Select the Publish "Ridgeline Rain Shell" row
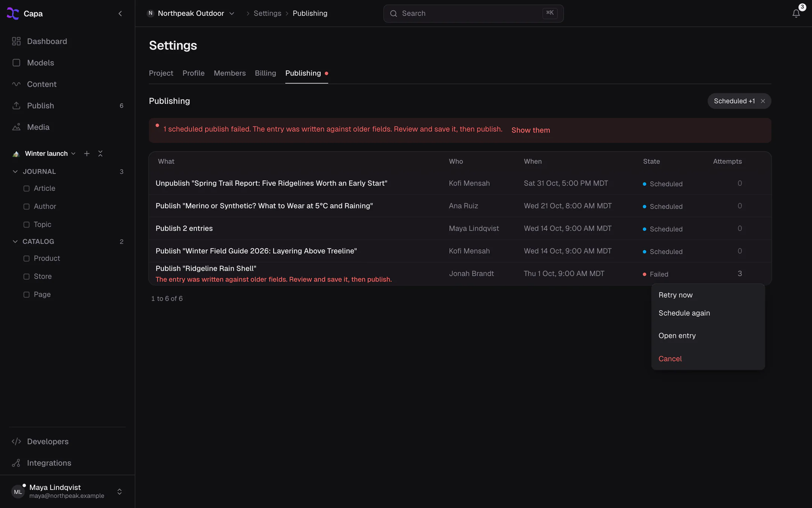 pos(460,274)
